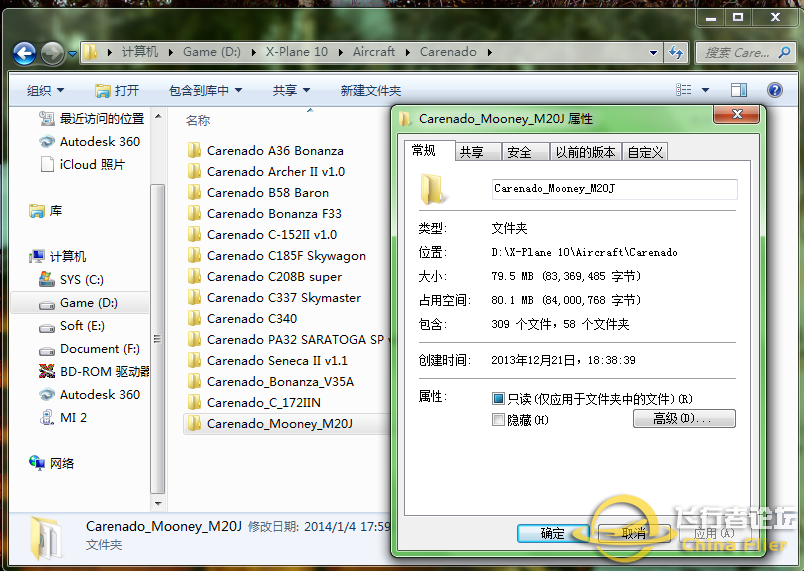Click the 确定 OK button

552,533
